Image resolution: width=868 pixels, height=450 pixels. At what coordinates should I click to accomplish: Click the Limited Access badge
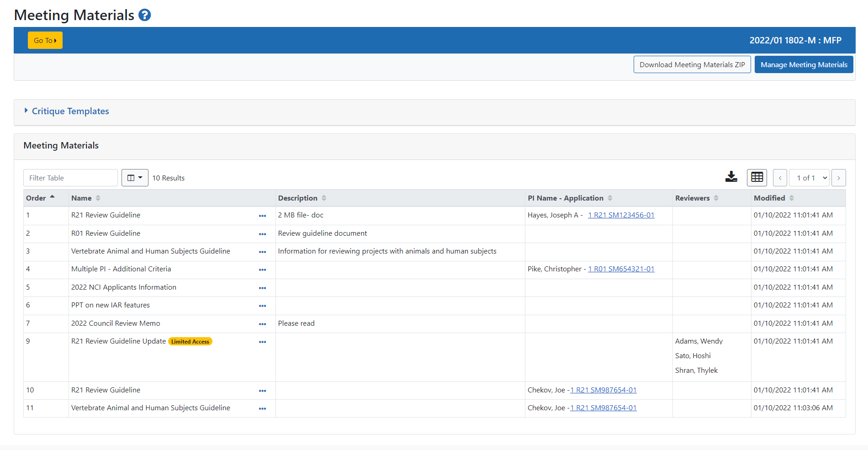coord(190,341)
